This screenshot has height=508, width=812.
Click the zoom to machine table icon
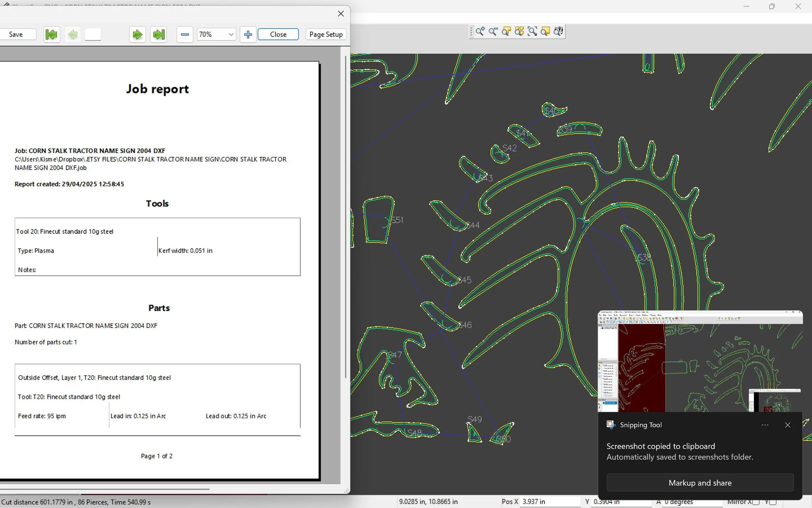(559, 32)
